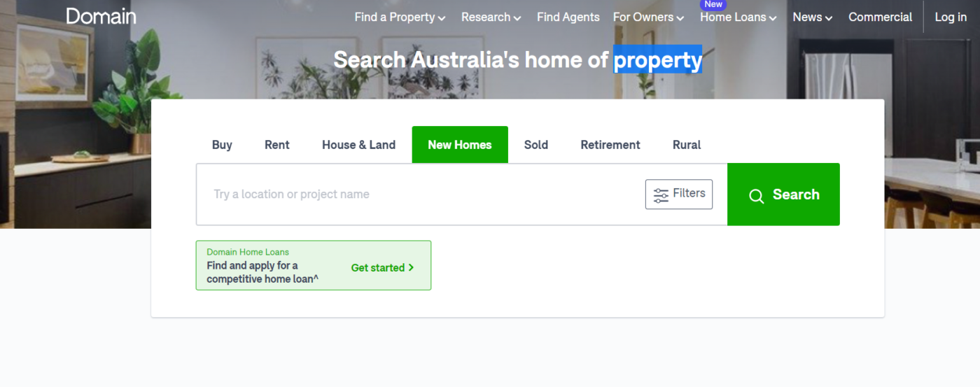Click the Log in button
Image resolution: width=980 pixels, height=387 pixels.
(x=951, y=17)
